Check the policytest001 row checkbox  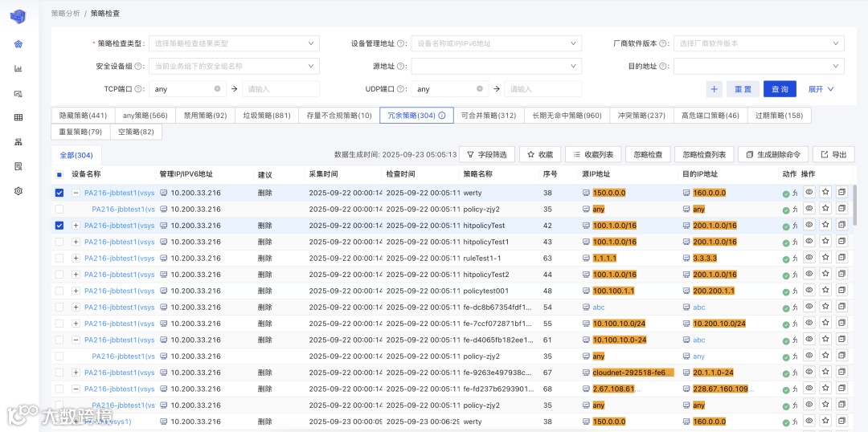coord(59,291)
